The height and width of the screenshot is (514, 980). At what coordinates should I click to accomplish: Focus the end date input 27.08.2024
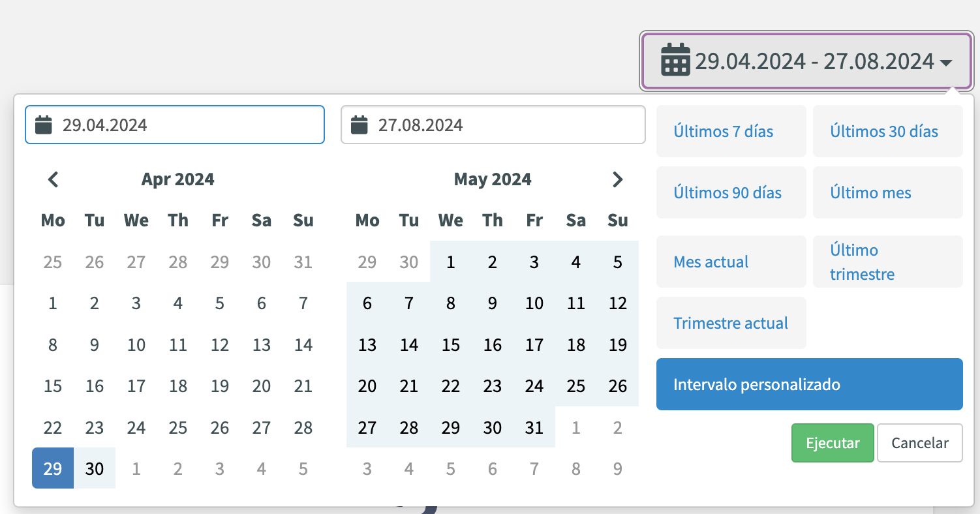click(x=493, y=125)
